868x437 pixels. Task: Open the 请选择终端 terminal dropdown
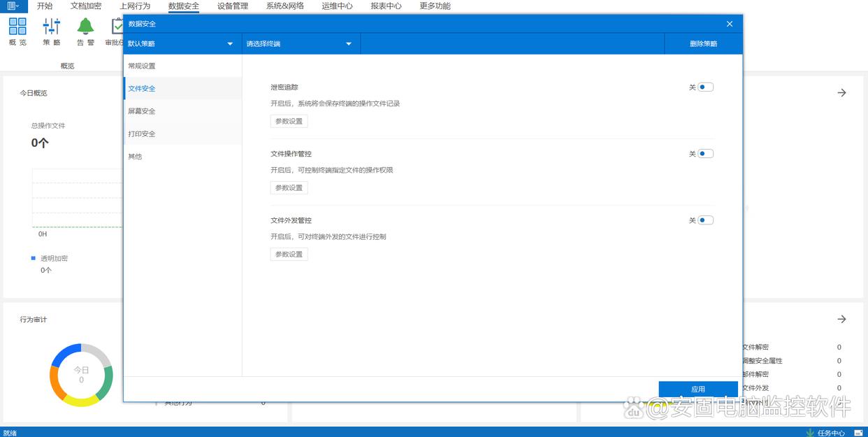(301, 44)
